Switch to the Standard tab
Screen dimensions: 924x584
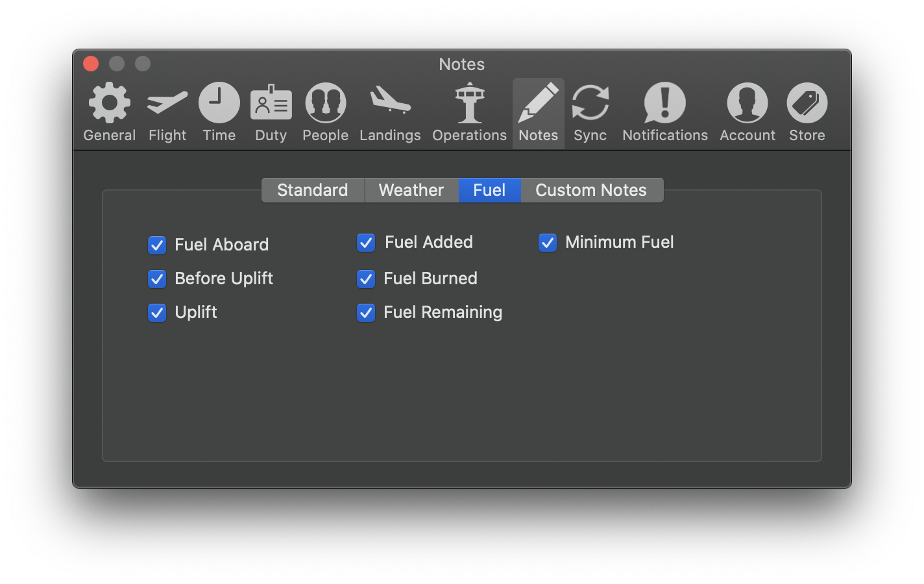coord(313,190)
